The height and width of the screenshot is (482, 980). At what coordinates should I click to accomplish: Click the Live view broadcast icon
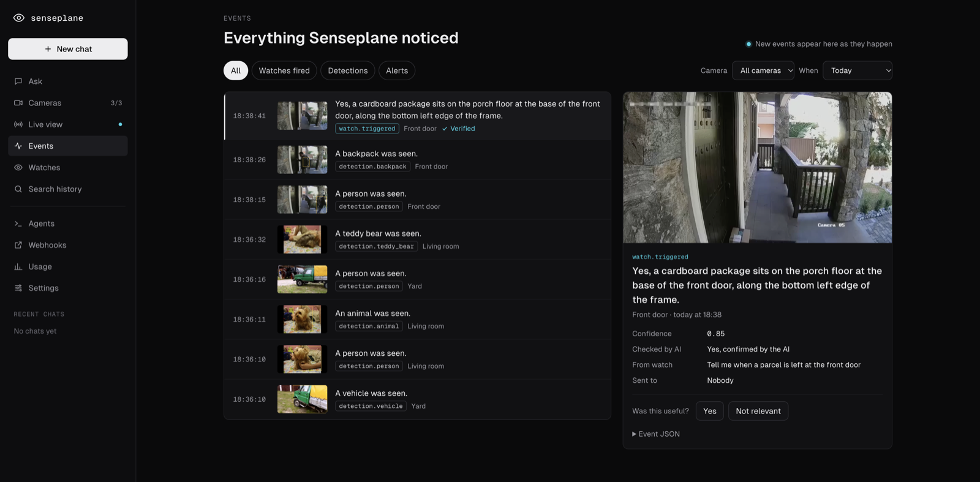tap(18, 124)
